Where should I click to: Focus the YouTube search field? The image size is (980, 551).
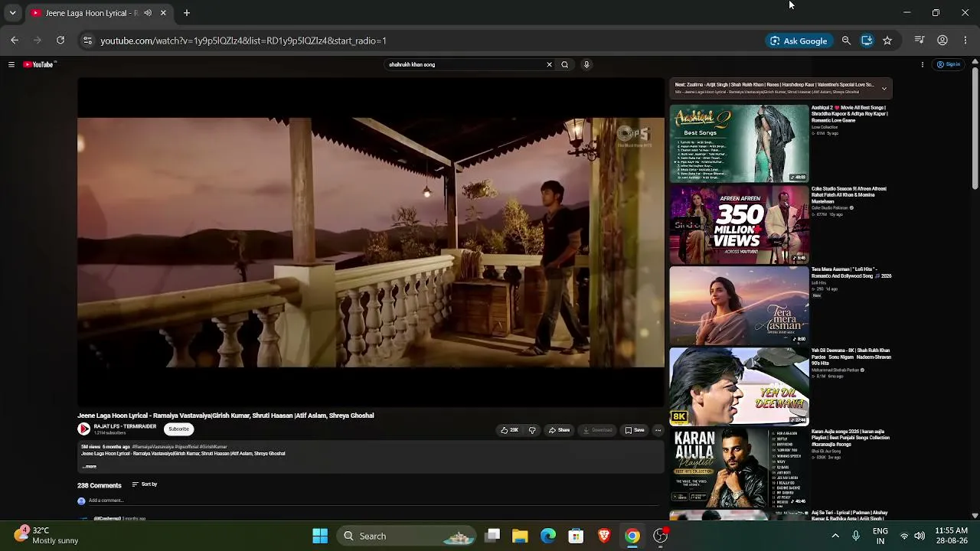pos(463,65)
